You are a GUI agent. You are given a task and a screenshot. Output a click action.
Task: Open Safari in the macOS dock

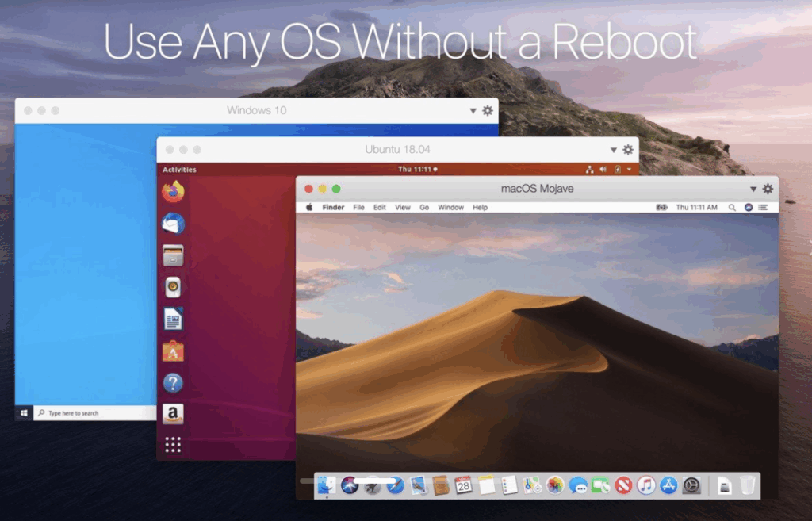click(395, 486)
